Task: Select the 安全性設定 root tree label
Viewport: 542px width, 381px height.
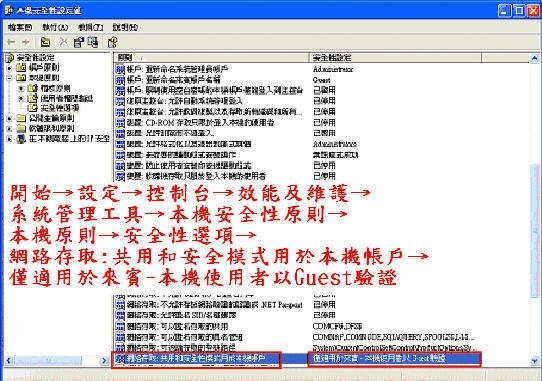Action: 36,58
